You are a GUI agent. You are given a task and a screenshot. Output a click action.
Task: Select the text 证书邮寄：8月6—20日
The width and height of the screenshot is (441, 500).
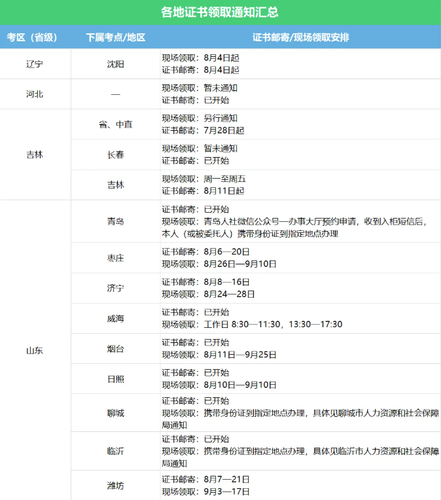click(206, 252)
